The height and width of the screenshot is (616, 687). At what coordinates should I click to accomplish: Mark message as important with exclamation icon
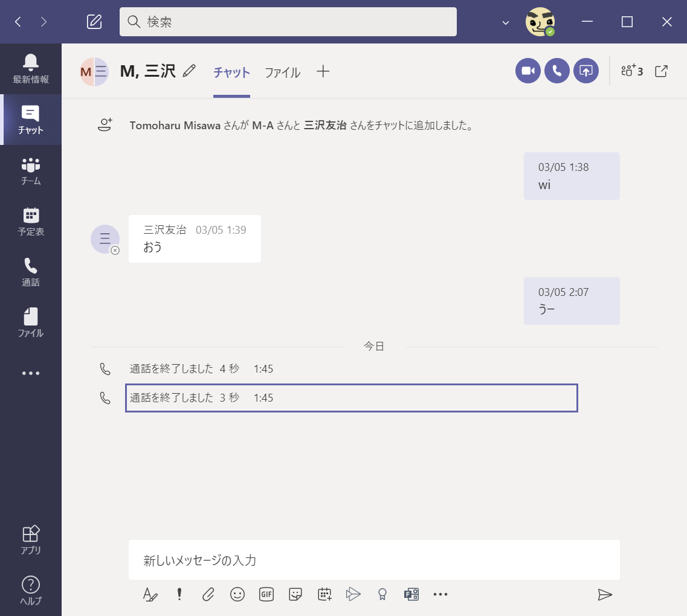[x=179, y=594]
